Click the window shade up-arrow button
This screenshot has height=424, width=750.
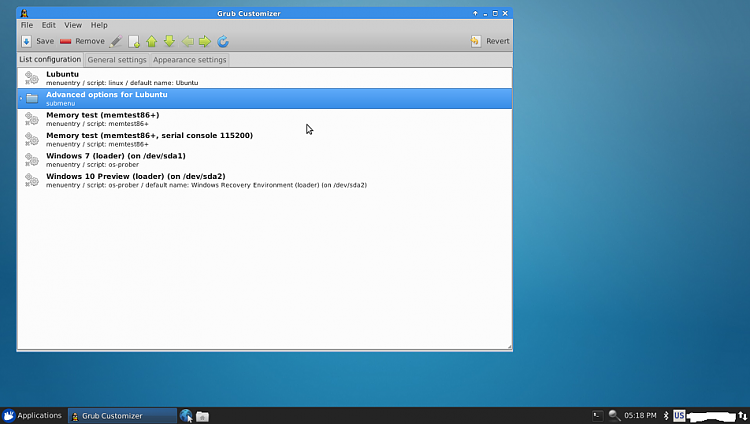pos(475,13)
